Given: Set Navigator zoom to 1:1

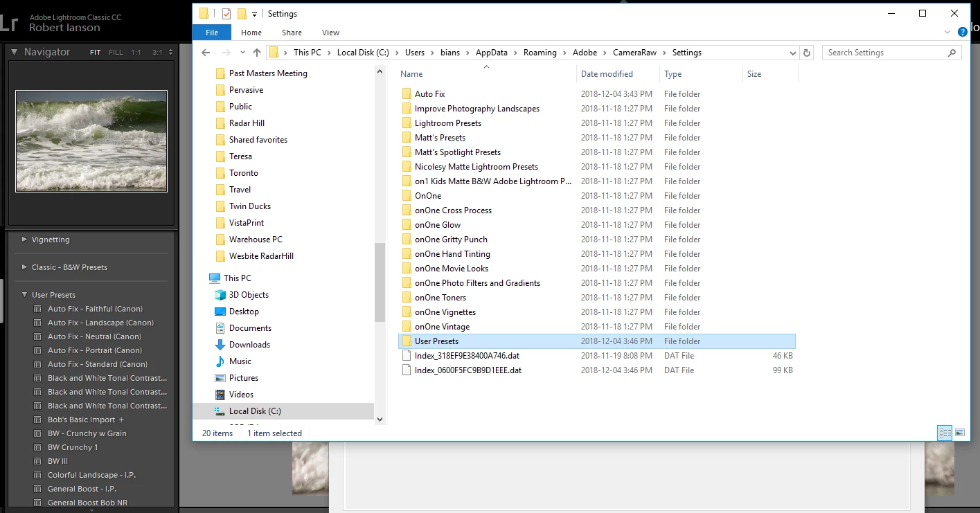Looking at the screenshot, I should (x=136, y=53).
